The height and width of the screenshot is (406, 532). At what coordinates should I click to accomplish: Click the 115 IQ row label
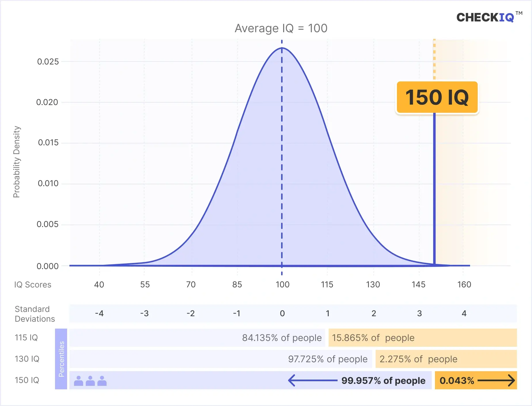pyautogui.click(x=26, y=338)
